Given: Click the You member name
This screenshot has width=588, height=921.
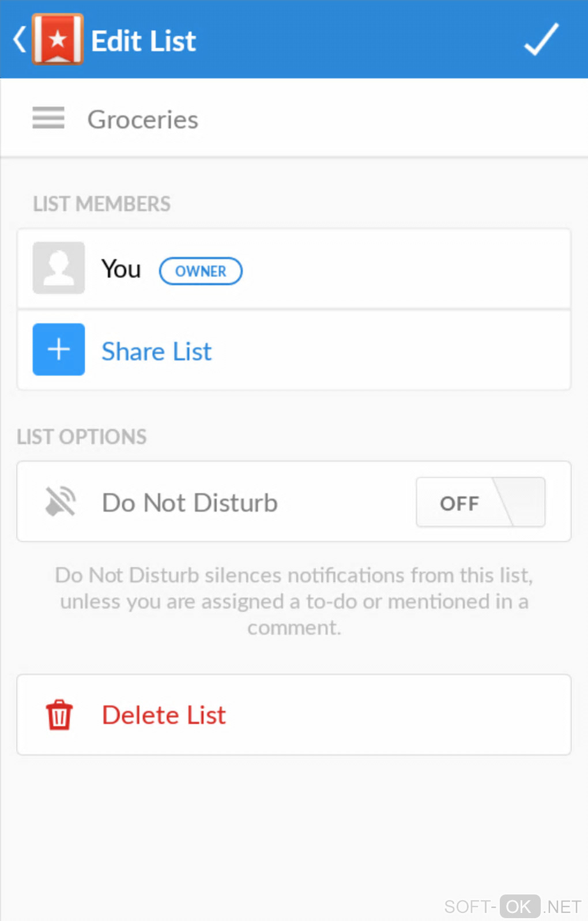Looking at the screenshot, I should [x=121, y=269].
